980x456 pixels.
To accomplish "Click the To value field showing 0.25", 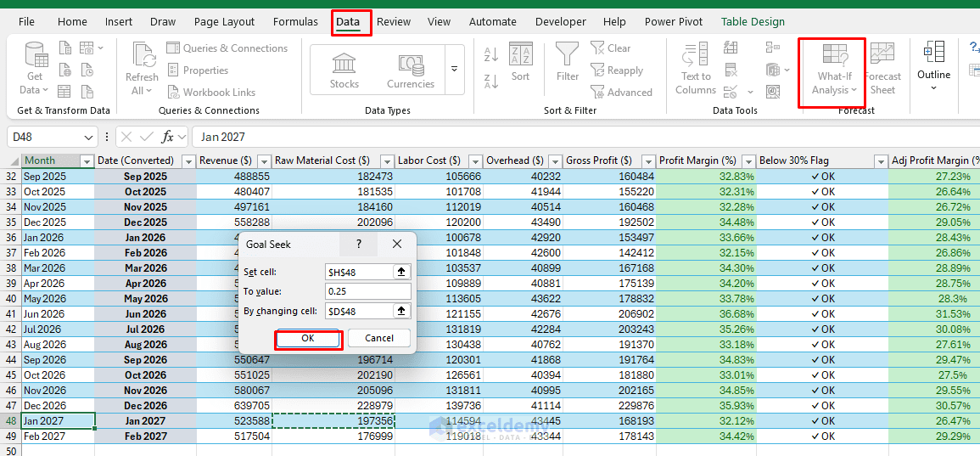I will click(369, 291).
